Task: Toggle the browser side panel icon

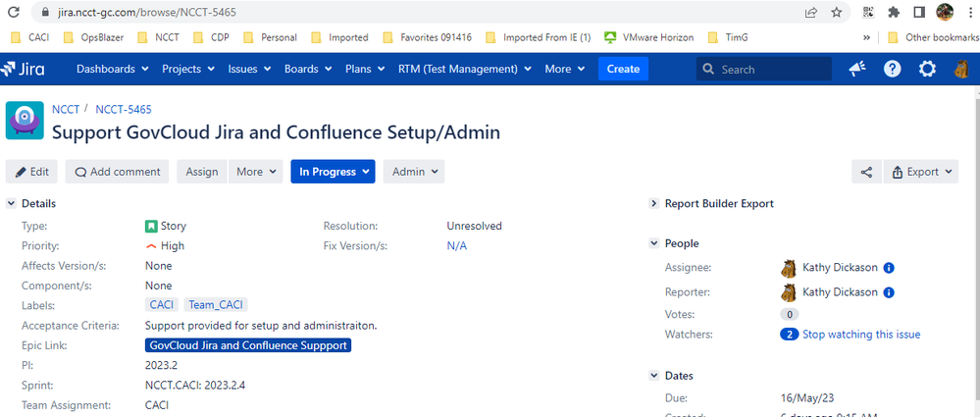Action: point(919,12)
